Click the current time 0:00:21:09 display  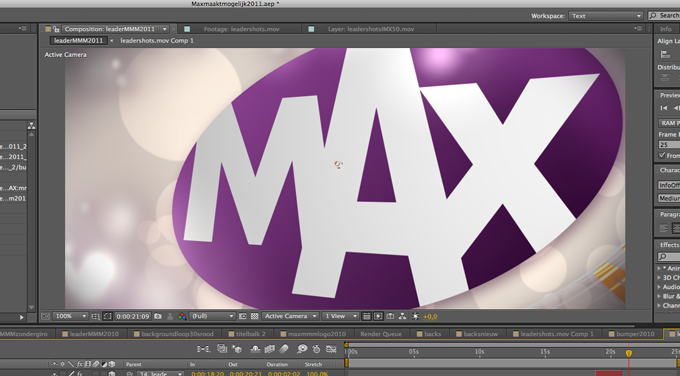point(133,316)
